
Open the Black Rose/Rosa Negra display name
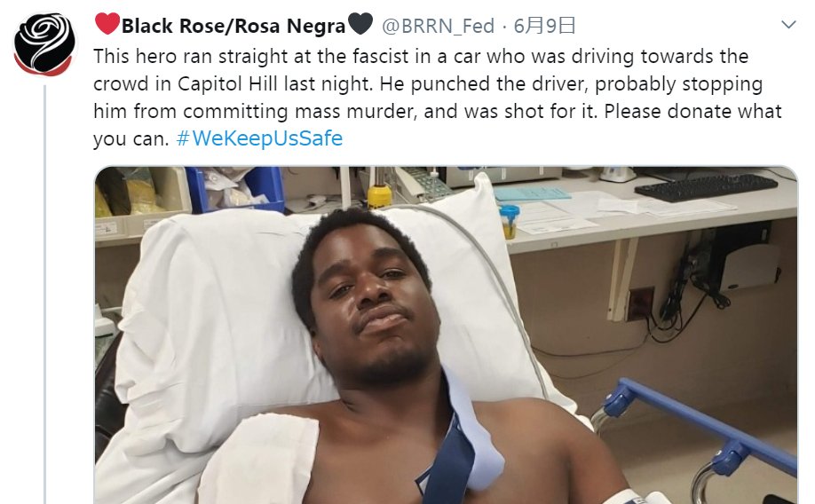[233, 26]
